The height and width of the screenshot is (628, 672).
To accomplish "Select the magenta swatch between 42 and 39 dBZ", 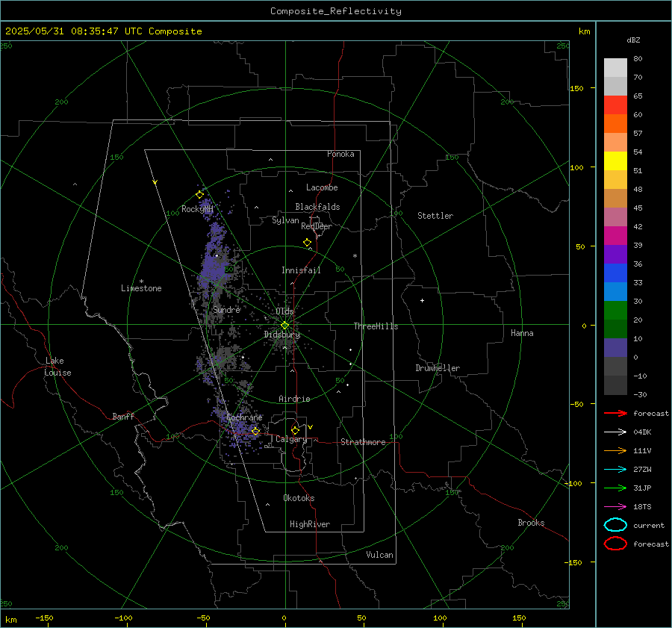I will point(615,236).
